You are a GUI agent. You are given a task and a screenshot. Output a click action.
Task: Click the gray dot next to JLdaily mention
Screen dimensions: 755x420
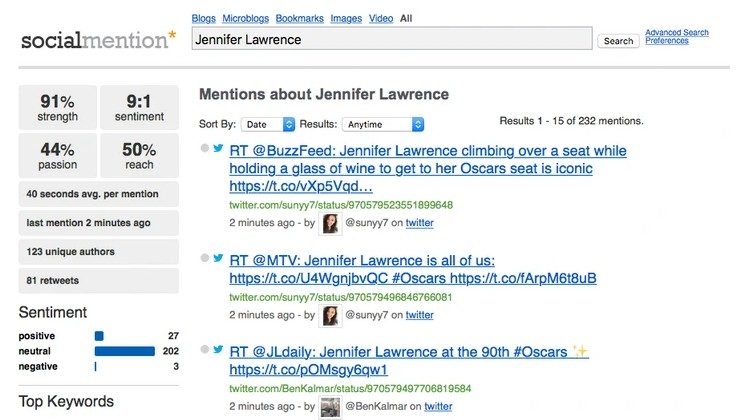205,349
